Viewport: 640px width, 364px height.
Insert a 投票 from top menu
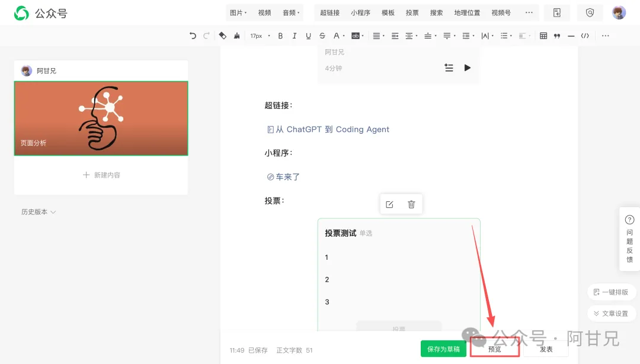click(412, 12)
